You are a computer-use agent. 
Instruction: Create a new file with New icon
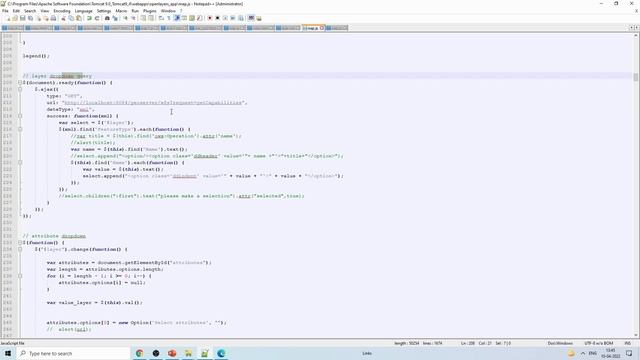(7, 18)
